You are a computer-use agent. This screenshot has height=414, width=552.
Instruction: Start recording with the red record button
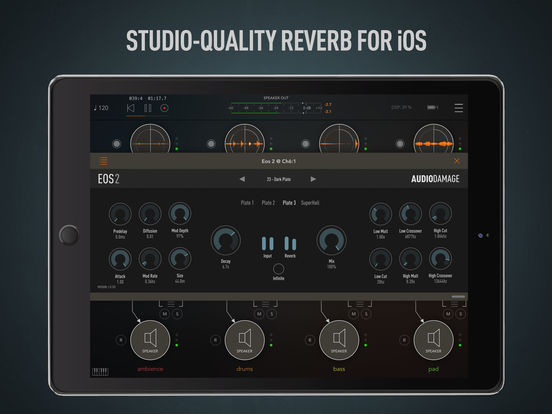[x=164, y=108]
